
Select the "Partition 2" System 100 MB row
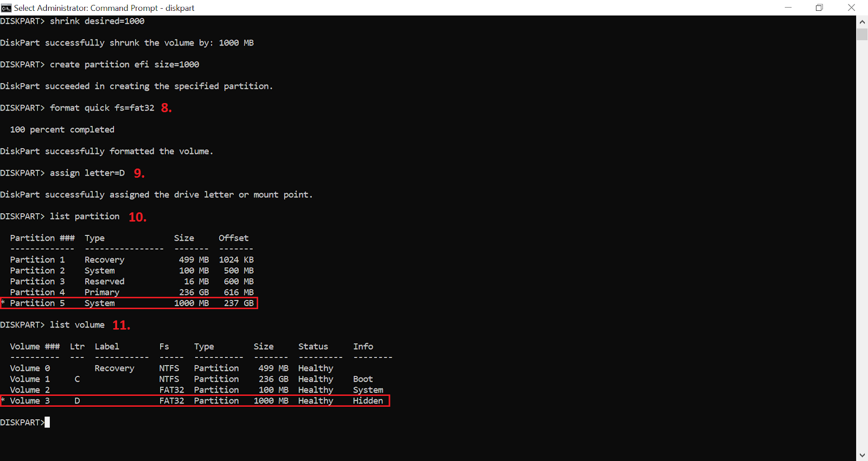(x=132, y=271)
